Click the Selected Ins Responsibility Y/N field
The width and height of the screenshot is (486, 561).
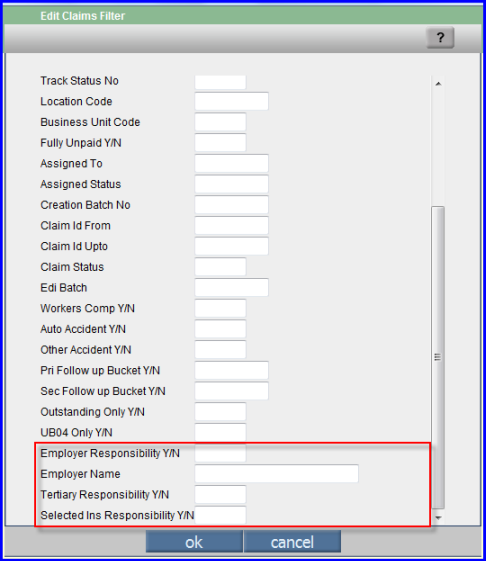point(220,515)
